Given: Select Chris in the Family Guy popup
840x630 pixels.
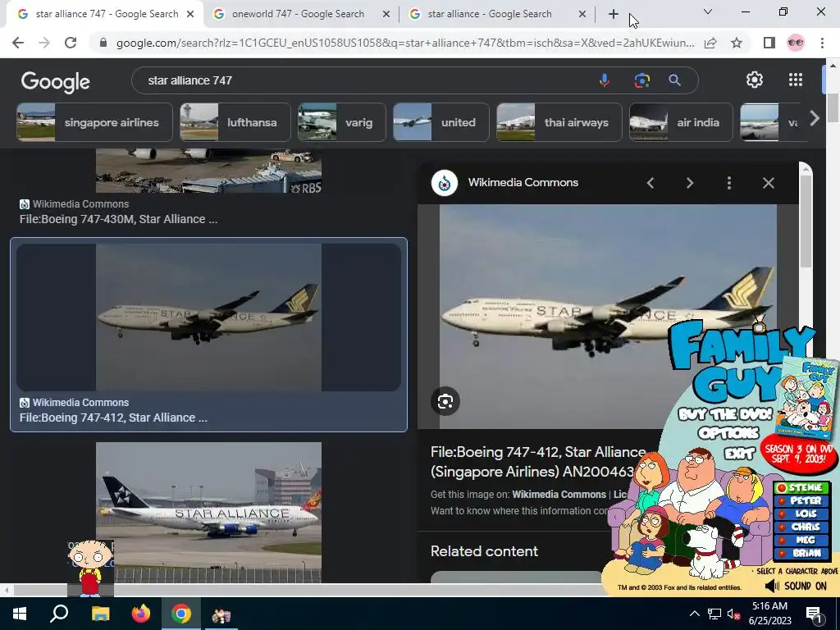Looking at the screenshot, I should tap(801, 527).
